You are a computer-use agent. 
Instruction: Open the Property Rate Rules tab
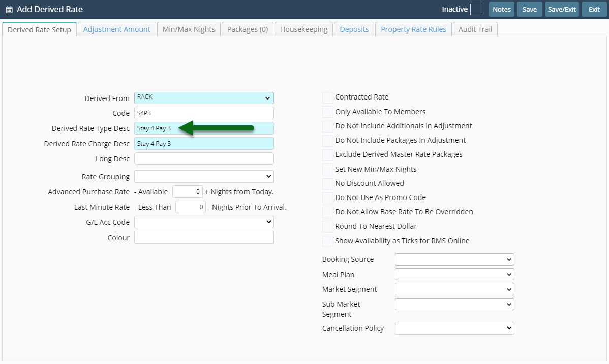pos(414,29)
